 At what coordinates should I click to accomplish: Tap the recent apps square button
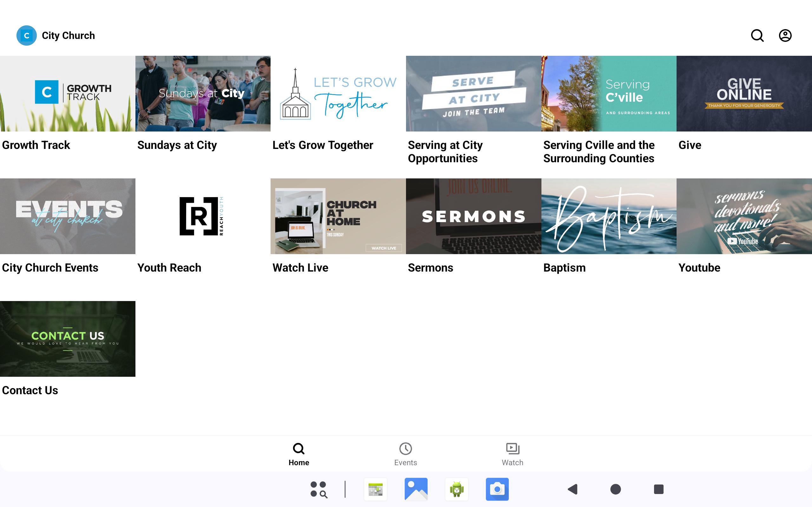(x=658, y=489)
